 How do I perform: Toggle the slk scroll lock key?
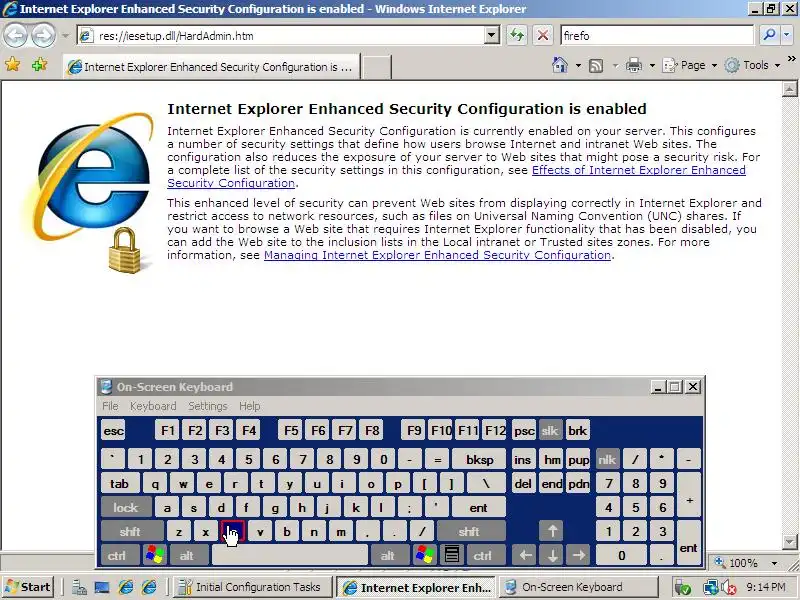tap(549, 430)
